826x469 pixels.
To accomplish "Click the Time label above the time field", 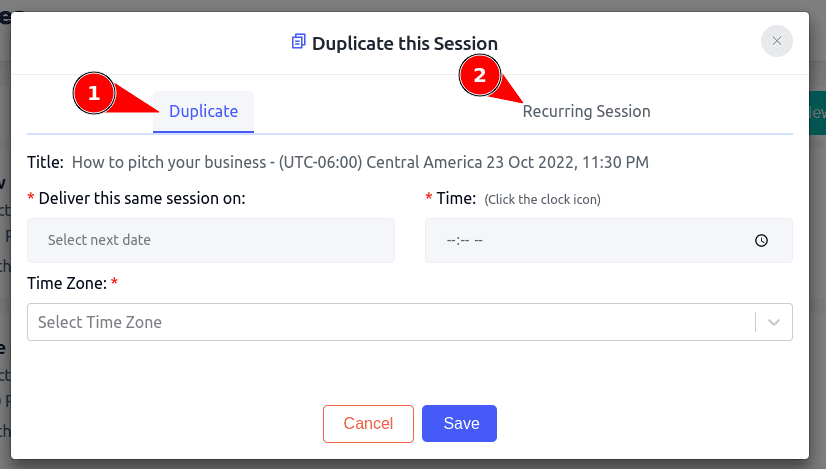I will tap(456, 198).
